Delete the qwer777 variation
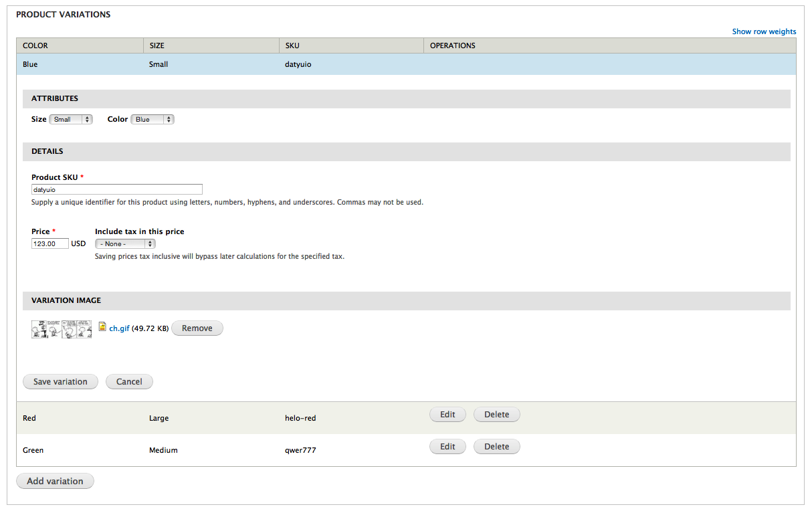 pos(496,447)
